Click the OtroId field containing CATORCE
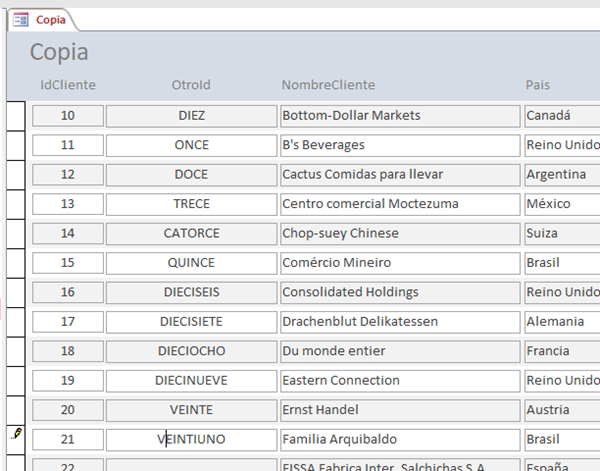Screen dimensions: 600x471 (191, 233)
